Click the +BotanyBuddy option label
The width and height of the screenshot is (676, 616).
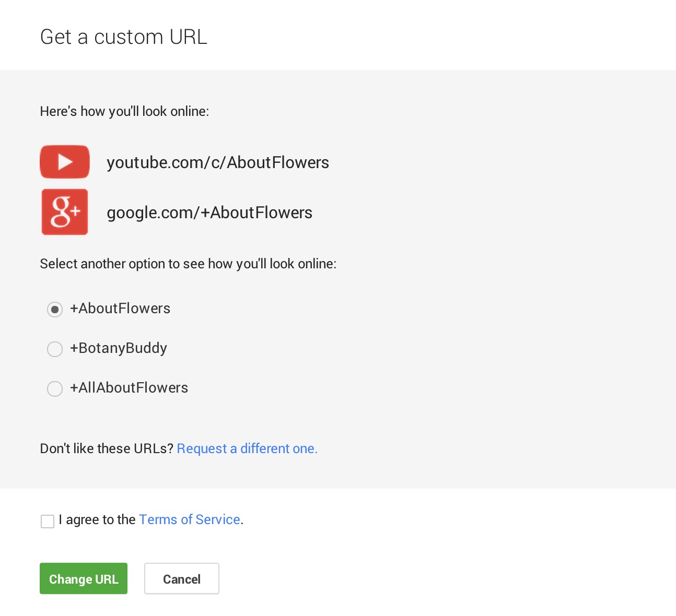tap(119, 348)
